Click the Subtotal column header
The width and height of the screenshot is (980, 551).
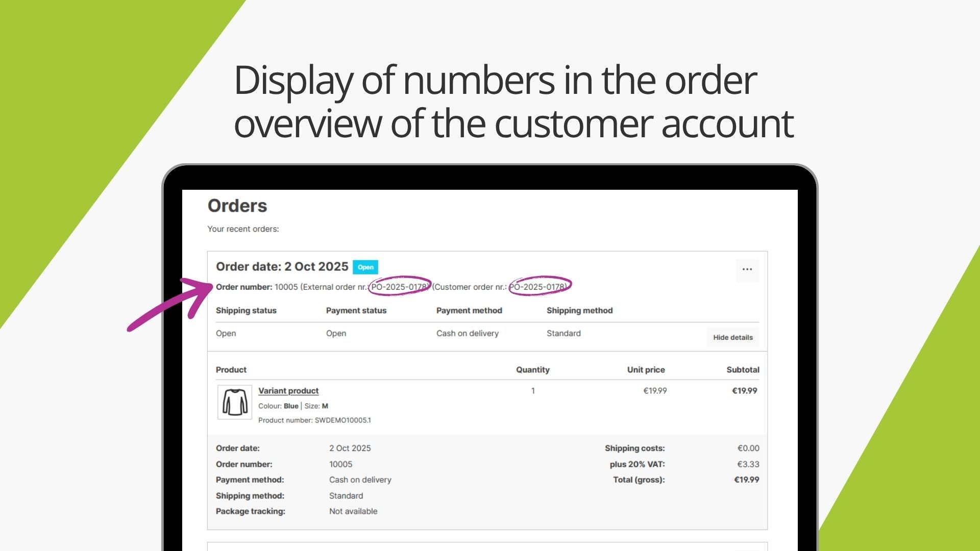pos(743,370)
